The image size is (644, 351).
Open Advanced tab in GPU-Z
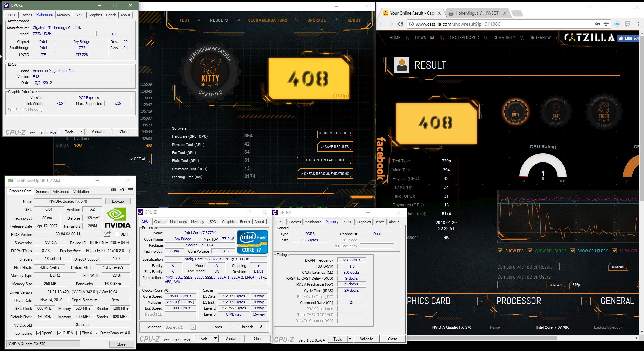click(x=61, y=192)
